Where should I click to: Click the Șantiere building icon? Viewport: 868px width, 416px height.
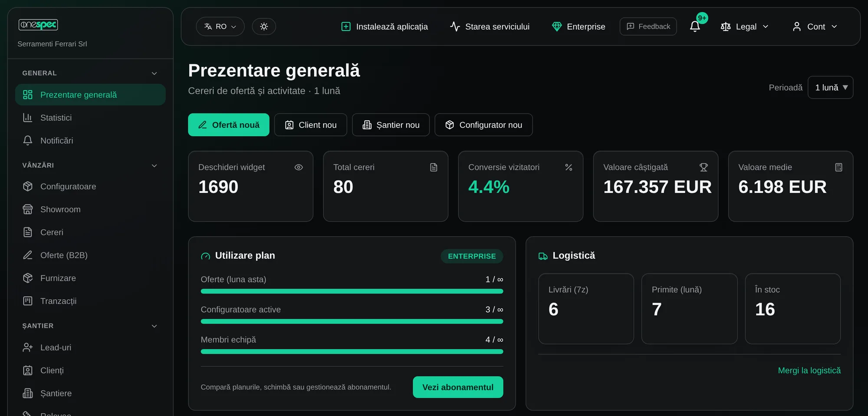[x=28, y=393]
